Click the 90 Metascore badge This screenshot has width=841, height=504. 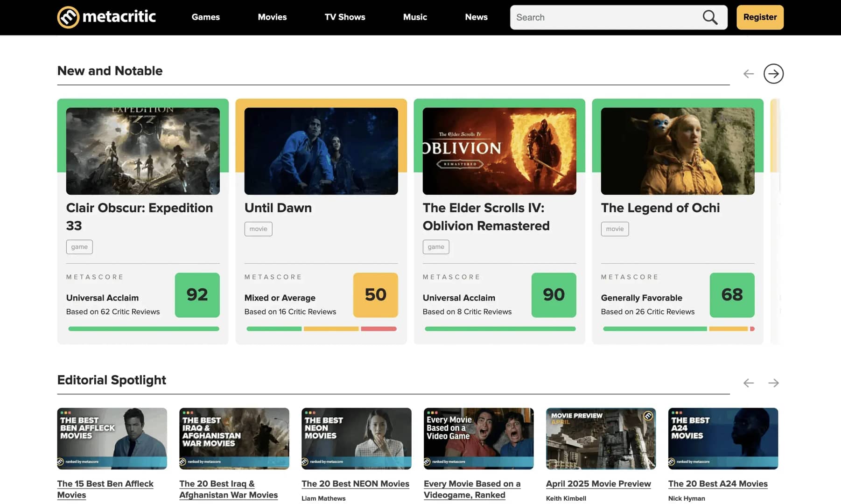(x=554, y=295)
